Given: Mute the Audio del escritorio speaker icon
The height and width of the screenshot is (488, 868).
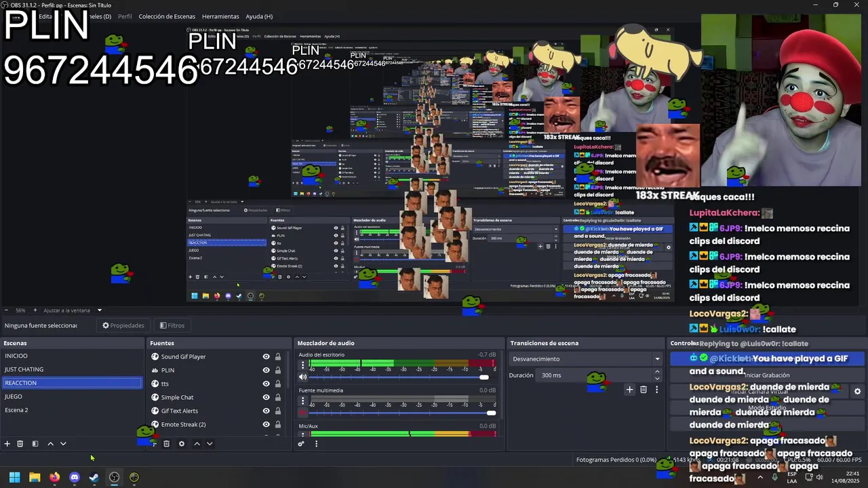Looking at the screenshot, I should point(303,377).
